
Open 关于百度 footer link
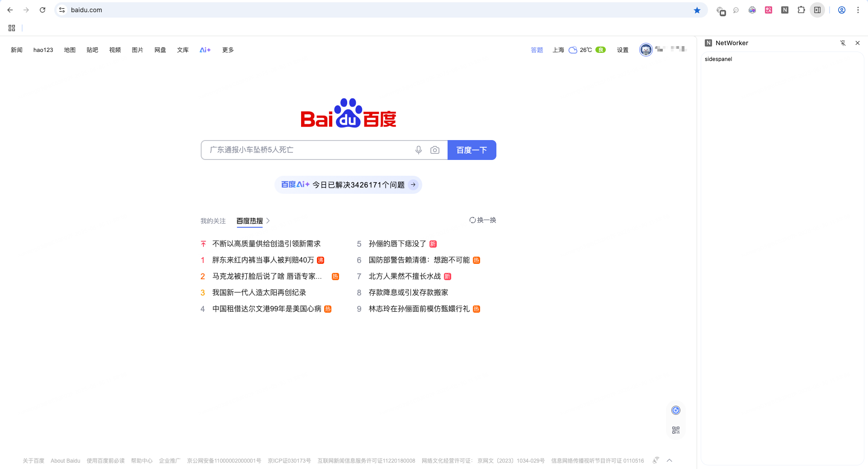coord(33,461)
